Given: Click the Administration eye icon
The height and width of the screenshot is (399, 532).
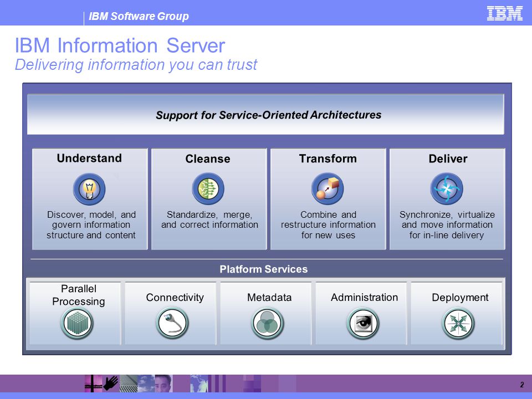Looking at the screenshot, I should pyautogui.click(x=362, y=323).
